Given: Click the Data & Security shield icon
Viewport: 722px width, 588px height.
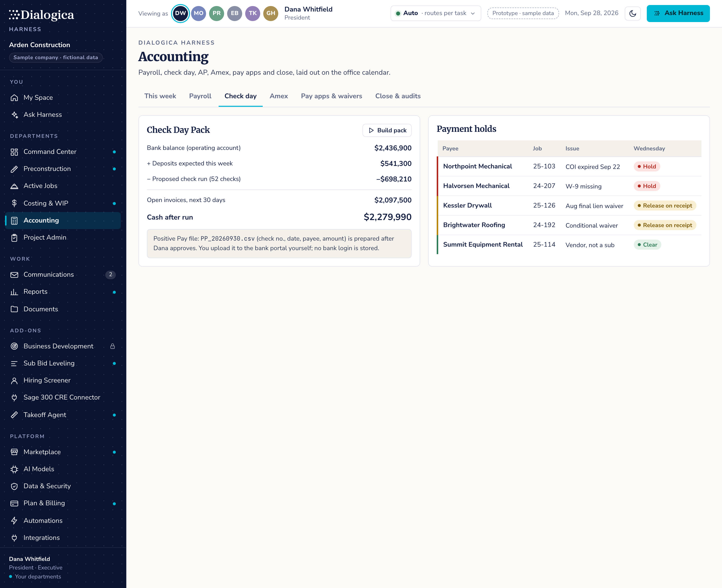Looking at the screenshot, I should pyautogui.click(x=14, y=486).
